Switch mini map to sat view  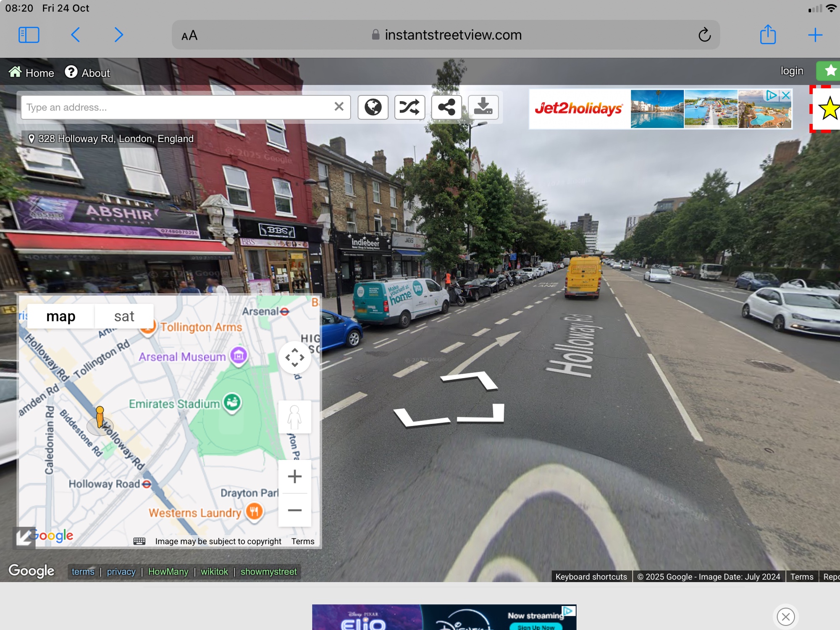coord(124,316)
